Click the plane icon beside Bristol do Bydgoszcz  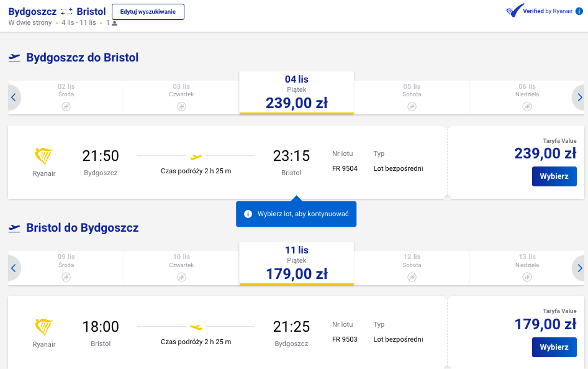tap(14, 228)
